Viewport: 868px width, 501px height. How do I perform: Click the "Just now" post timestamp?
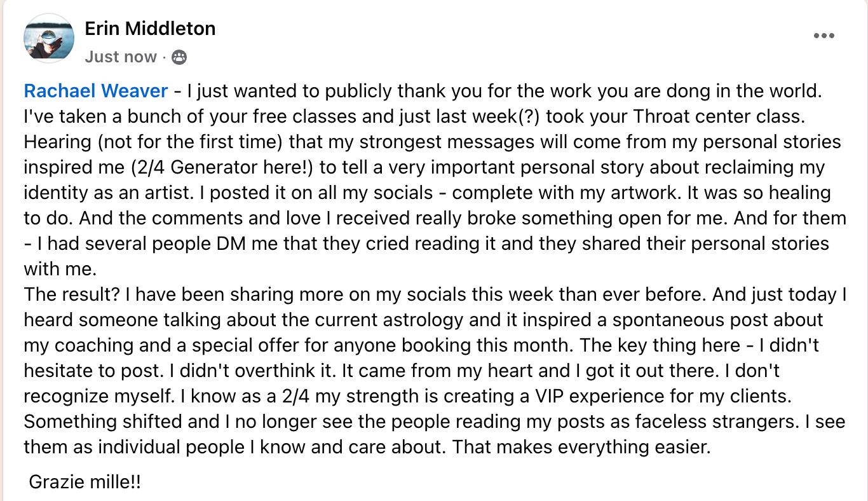click(x=121, y=57)
